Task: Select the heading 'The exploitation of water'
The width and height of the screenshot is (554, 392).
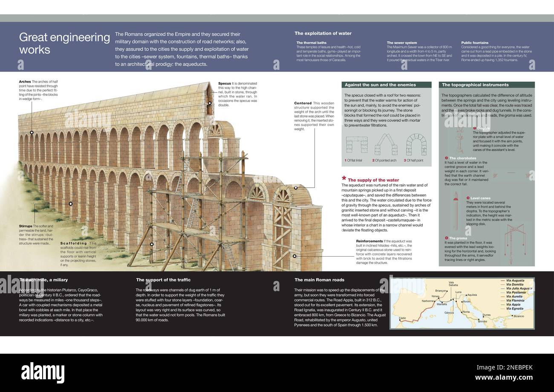Action: (323, 33)
